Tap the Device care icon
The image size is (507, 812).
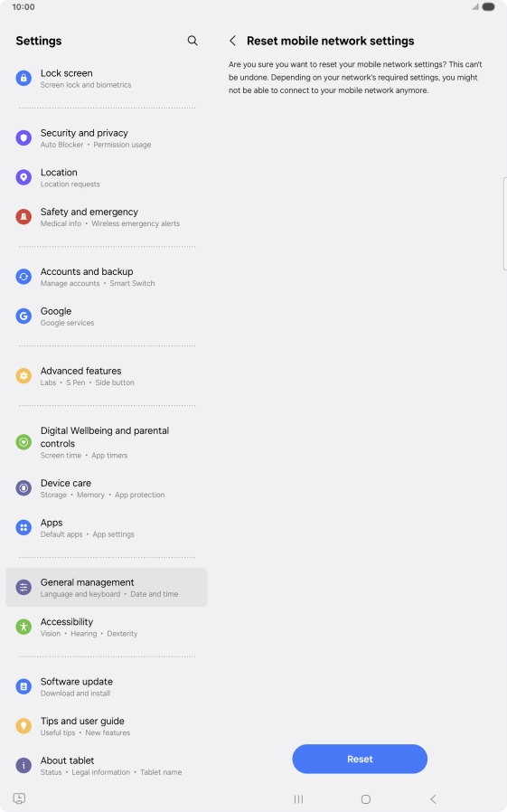pos(23,487)
